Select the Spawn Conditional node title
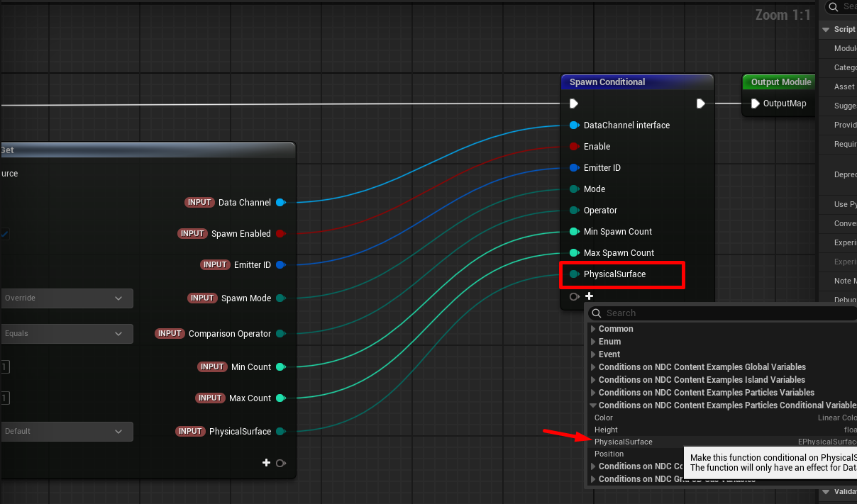857x504 pixels. tap(607, 82)
